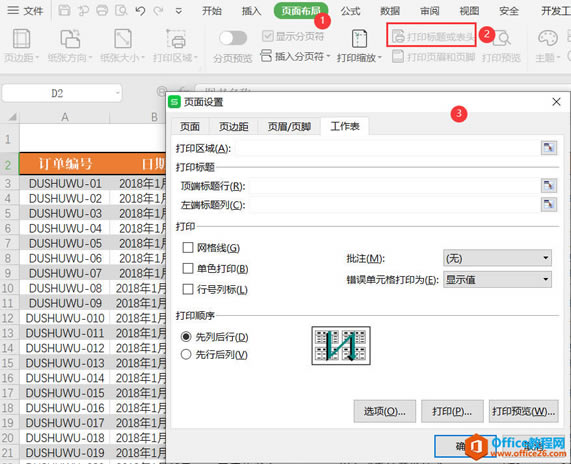Select the 先行后列 radio button

186,354
